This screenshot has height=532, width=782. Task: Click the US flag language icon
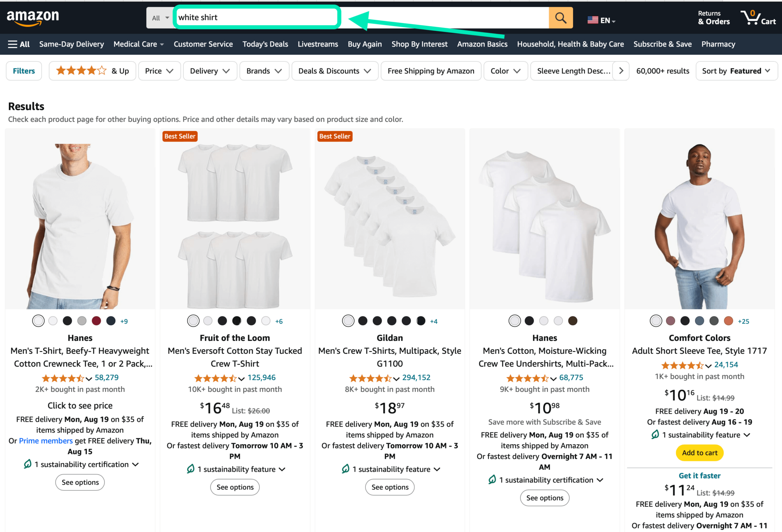coord(593,20)
